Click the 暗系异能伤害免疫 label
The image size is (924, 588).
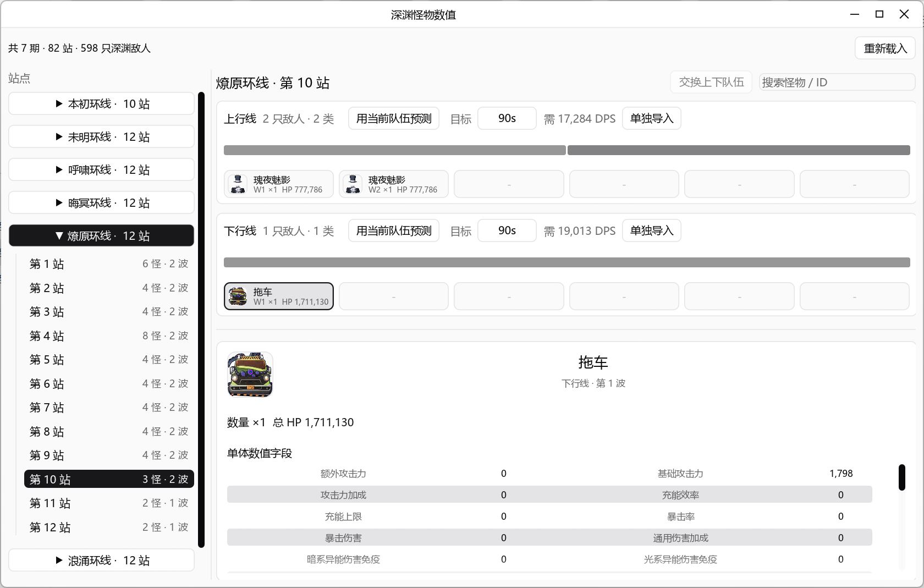click(343, 559)
